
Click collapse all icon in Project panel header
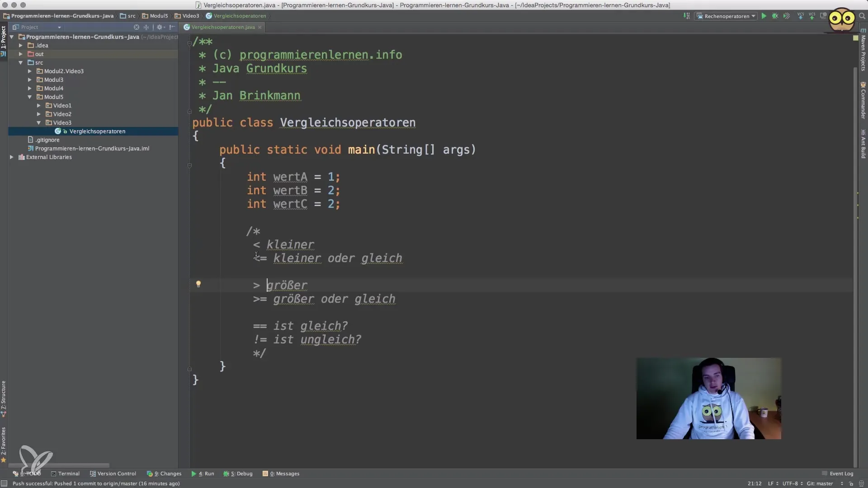[x=146, y=27]
